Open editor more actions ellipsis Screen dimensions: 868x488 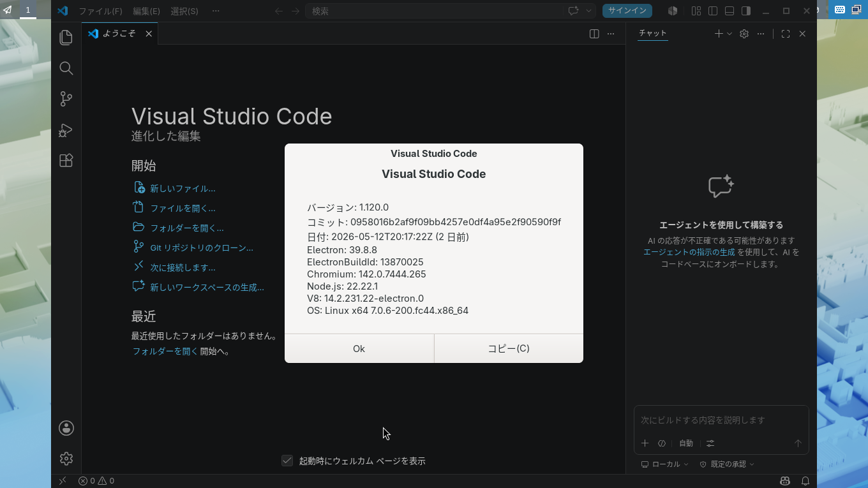[611, 34]
